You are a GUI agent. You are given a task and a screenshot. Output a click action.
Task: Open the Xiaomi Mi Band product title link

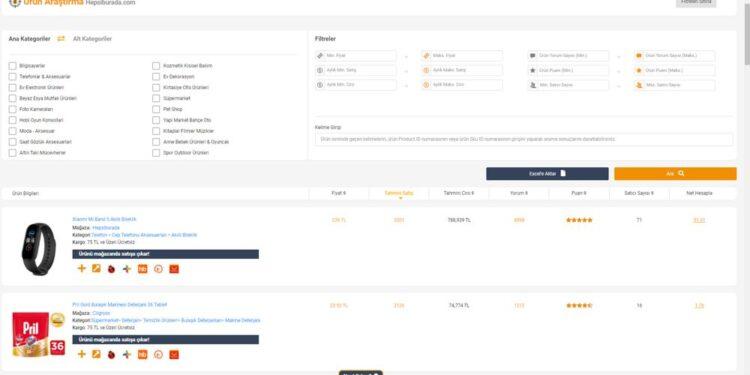(104, 219)
